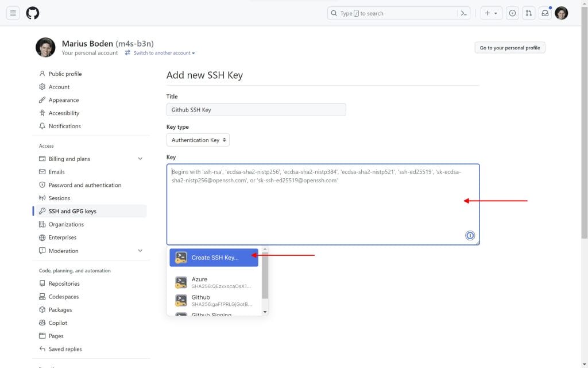Open the command palette icon in search

(463, 13)
